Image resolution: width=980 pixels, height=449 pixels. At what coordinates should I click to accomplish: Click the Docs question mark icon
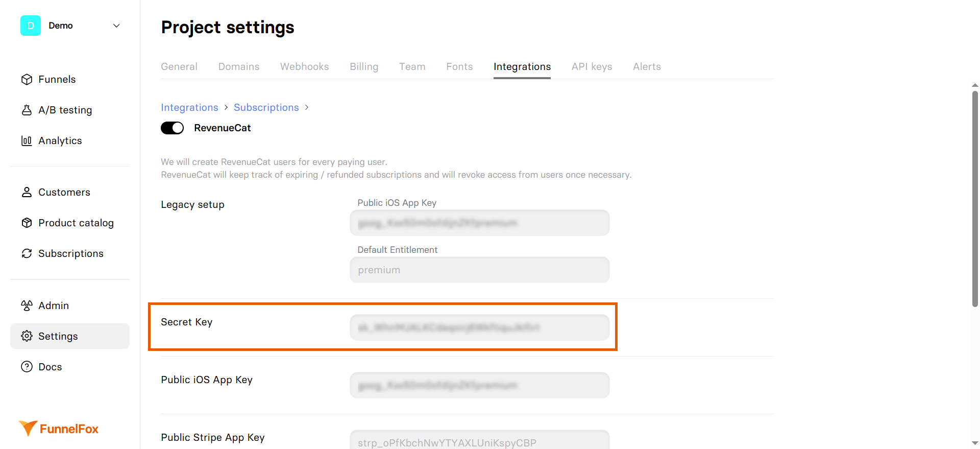pos(27,367)
